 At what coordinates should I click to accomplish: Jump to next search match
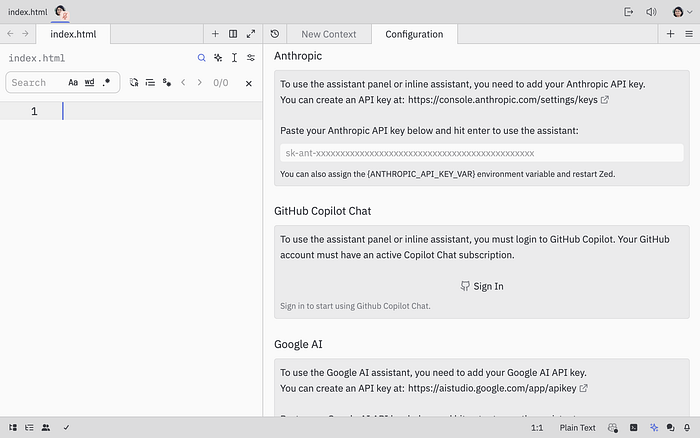click(x=200, y=83)
